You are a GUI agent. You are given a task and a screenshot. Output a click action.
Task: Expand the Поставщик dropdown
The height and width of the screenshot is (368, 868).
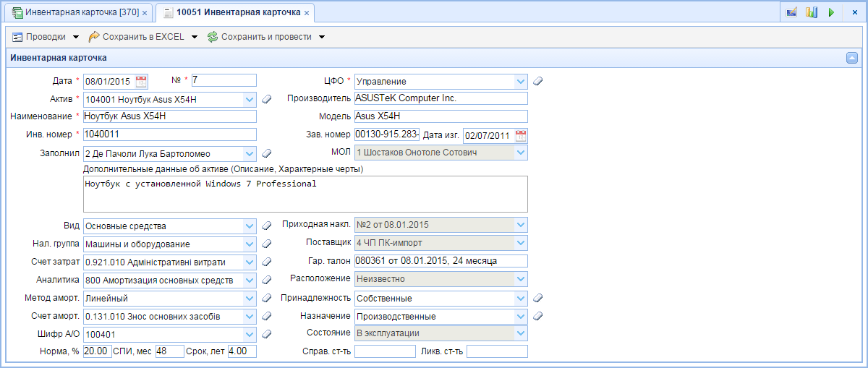[x=522, y=242]
